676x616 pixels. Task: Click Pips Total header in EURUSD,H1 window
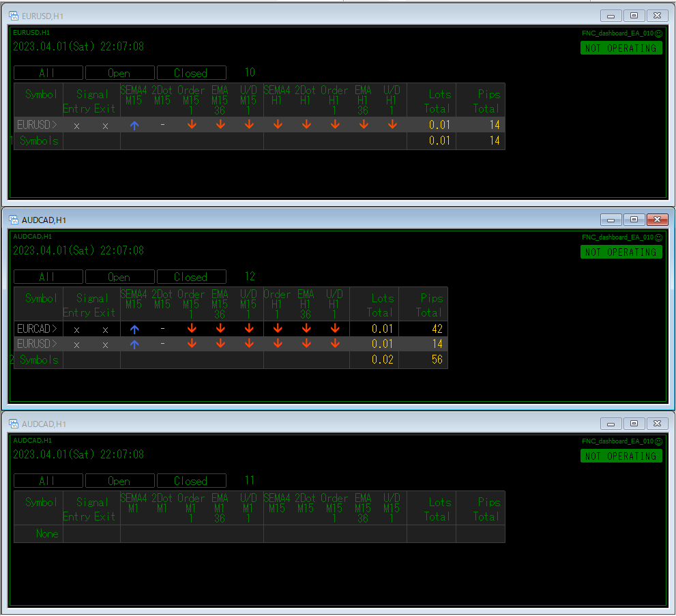tap(487, 101)
